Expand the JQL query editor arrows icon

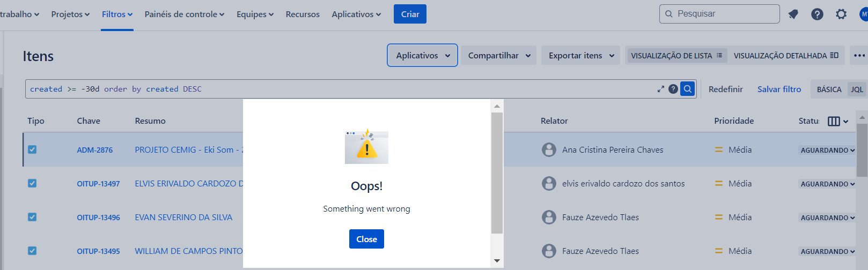tap(661, 89)
